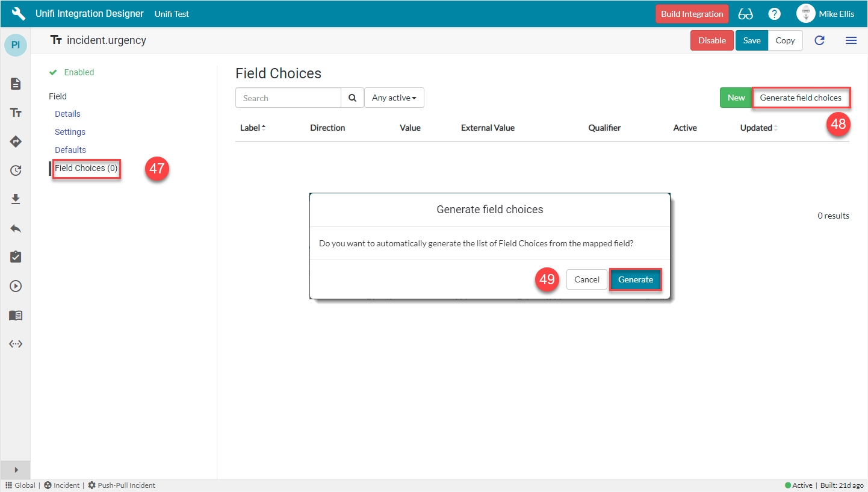Click into the Search input field
The height and width of the screenshot is (492, 868).
pos(288,98)
